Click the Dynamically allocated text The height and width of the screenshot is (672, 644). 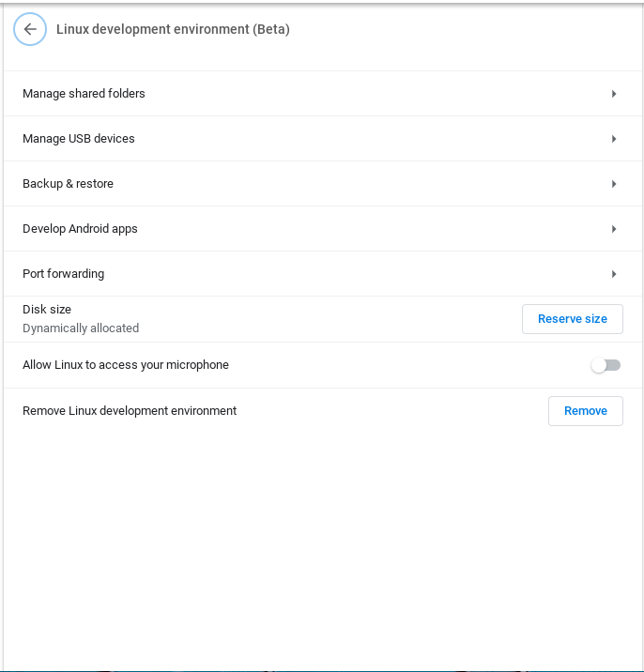click(x=81, y=328)
